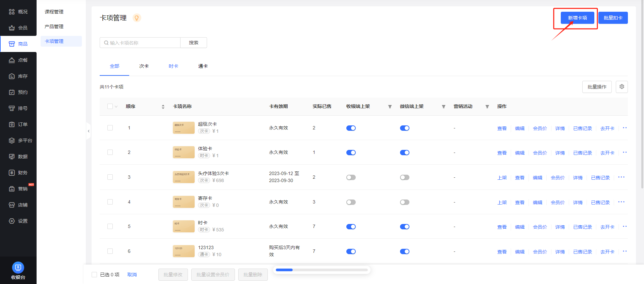Click the lightbulb tip icon beside 卡项管理
Screen dimensions: 644x284
137,18
